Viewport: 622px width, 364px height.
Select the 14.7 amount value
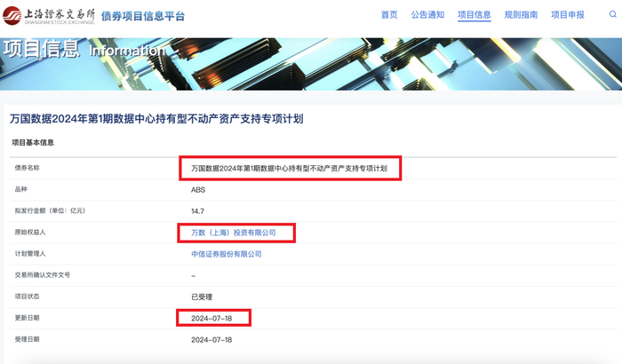pos(197,211)
